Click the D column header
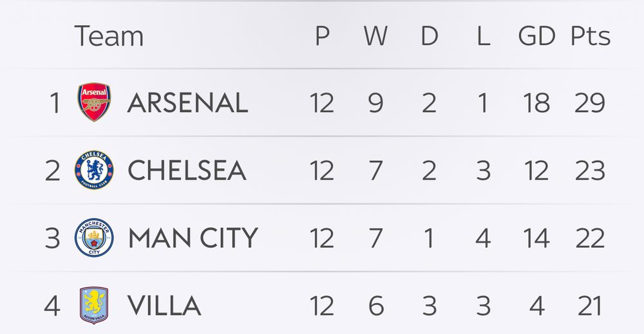Image resolution: width=644 pixels, height=334 pixels. [x=429, y=36]
